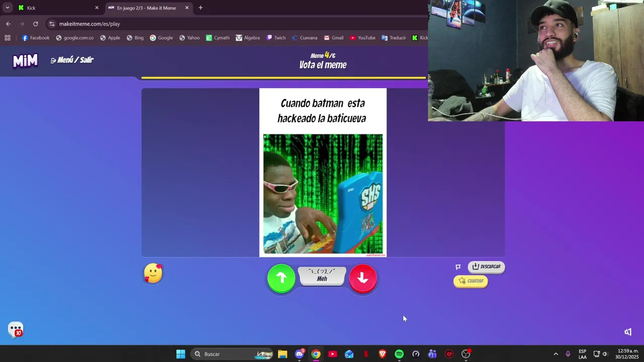644x362 pixels.
Task: Open Netflix from the taskbar
Action: point(366,354)
